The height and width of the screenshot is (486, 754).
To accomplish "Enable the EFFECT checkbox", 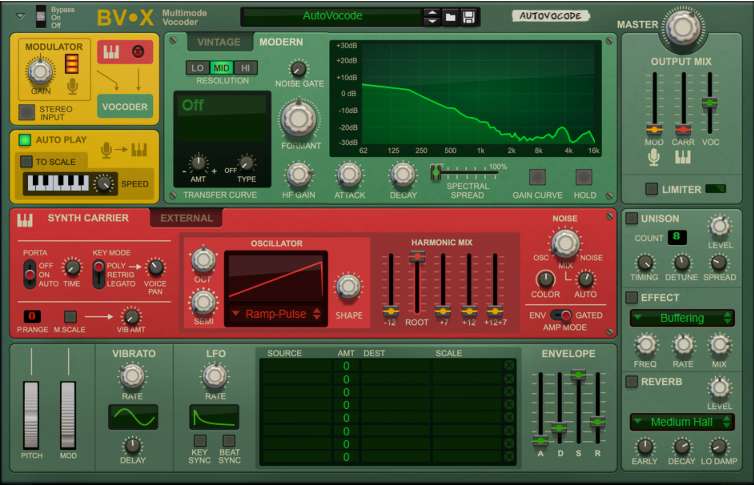I will click(x=631, y=298).
